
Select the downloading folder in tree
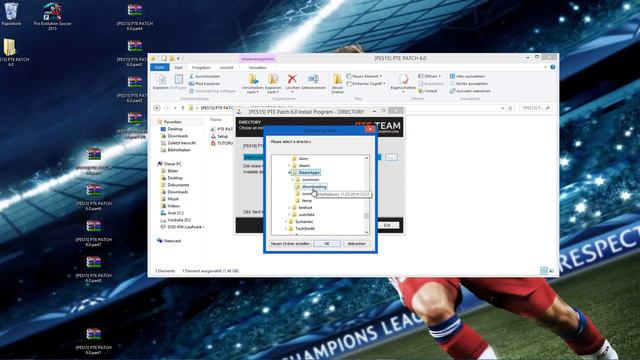311,187
